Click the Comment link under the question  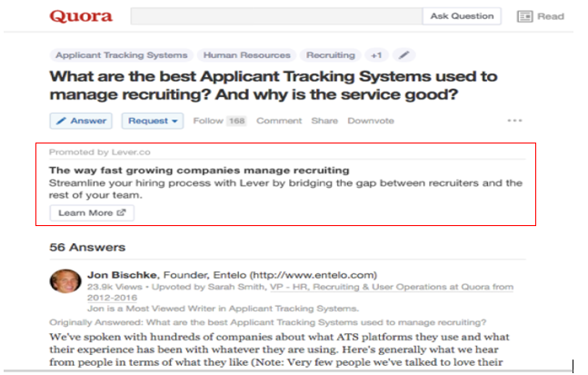[279, 121]
